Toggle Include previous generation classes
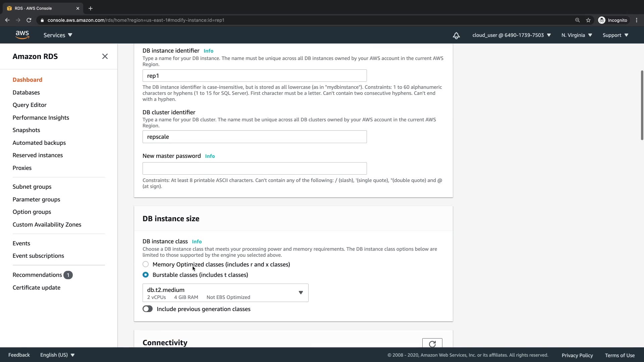The image size is (644, 362). point(148,309)
